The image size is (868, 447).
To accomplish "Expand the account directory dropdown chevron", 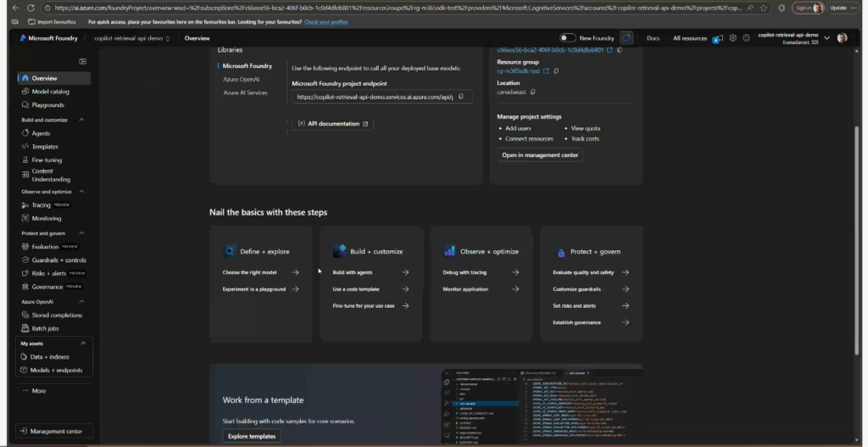I will (826, 38).
